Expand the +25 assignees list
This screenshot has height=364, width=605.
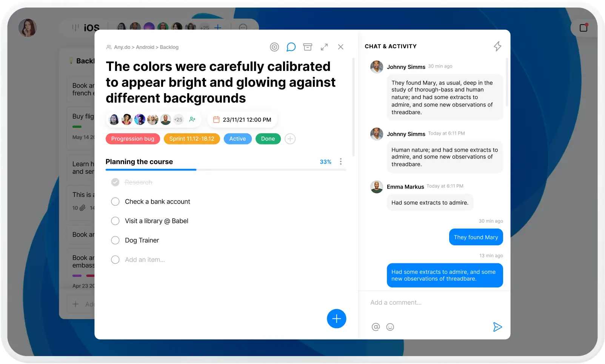tap(178, 120)
